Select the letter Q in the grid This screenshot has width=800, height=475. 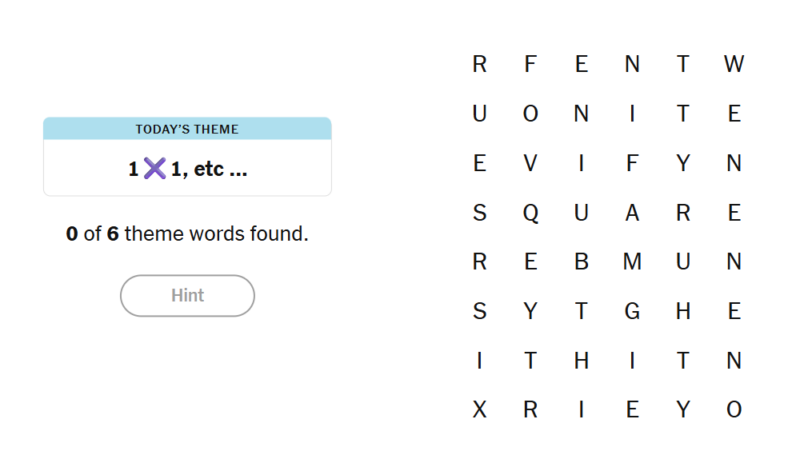click(x=531, y=213)
